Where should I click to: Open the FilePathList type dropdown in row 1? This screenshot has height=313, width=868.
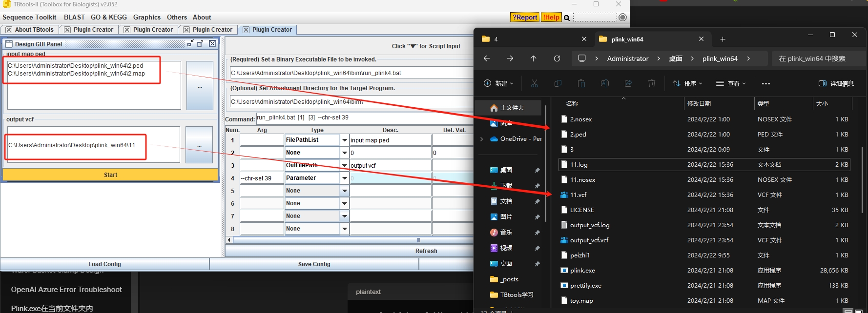point(345,140)
